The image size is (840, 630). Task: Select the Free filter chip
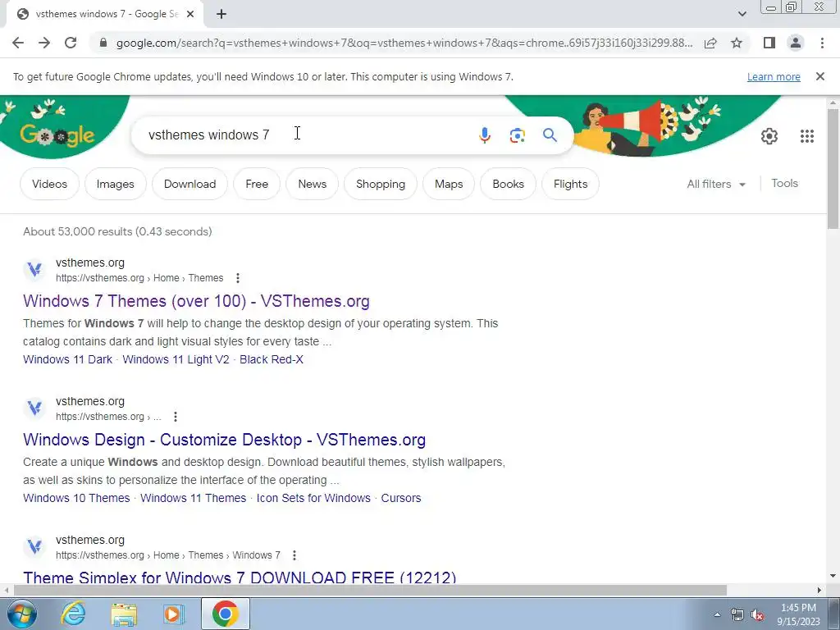click(257, 184)
